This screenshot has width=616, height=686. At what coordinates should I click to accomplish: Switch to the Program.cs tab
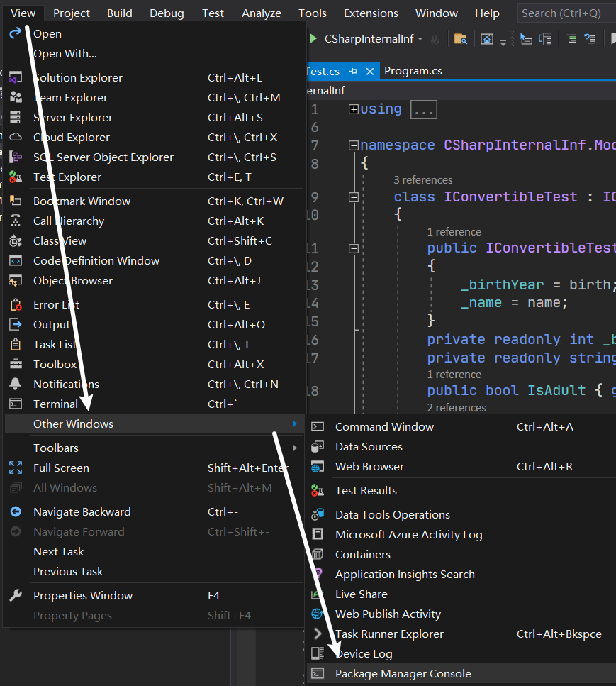coord(413,71)
